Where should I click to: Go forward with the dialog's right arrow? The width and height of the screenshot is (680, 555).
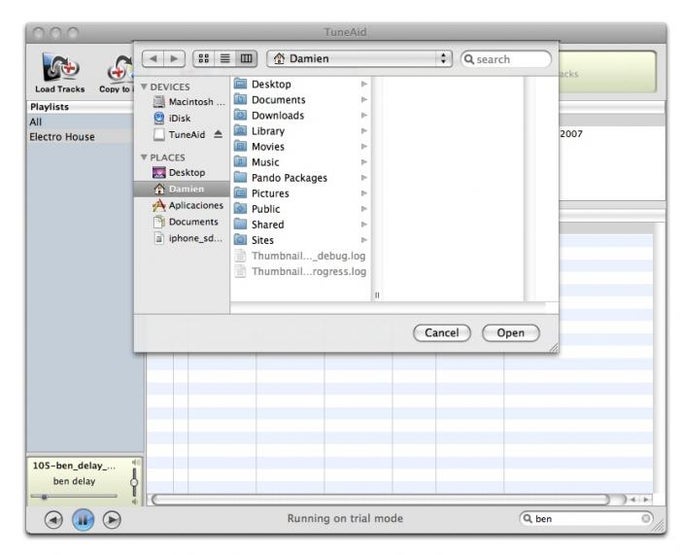pos(174,59)
